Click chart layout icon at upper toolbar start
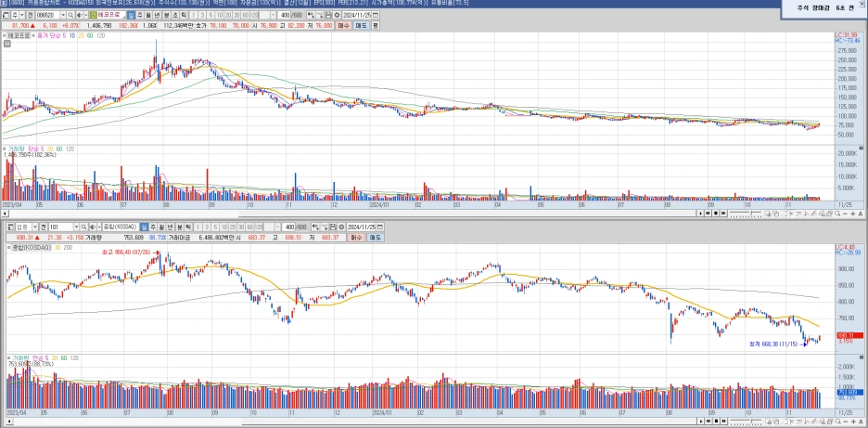The width and height of the screenshot is (868, 428). [6, 15]
